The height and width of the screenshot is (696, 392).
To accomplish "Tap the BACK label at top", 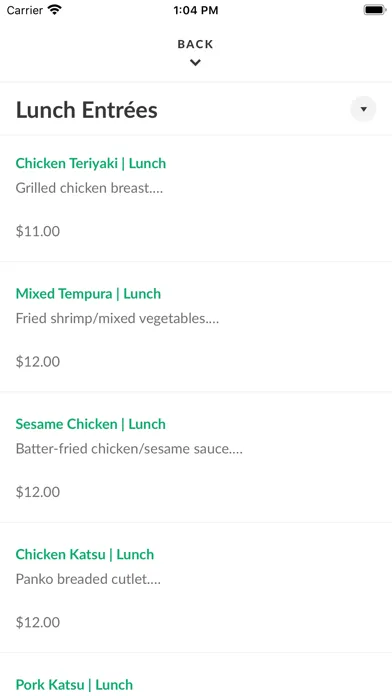I will pyautogui.click(x=195, y=44).
